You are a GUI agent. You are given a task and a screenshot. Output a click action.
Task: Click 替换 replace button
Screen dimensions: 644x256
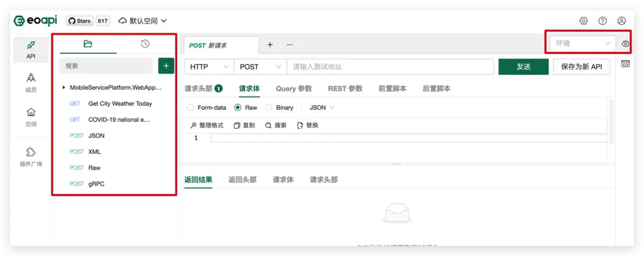[x=307, y=125]
